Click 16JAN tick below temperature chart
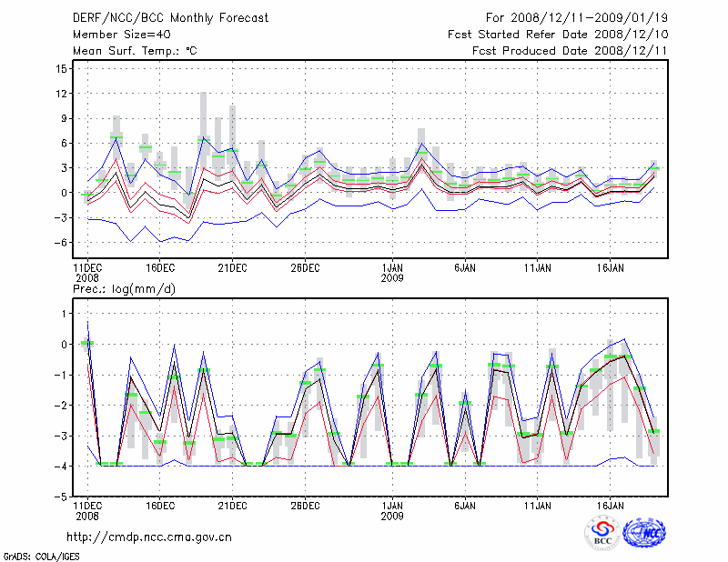 (x=611, y=268)
